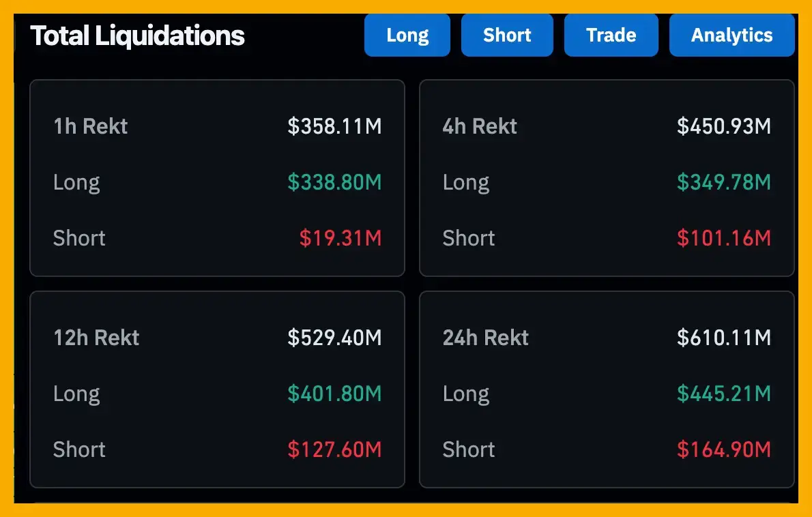
Task: Select the 1h Rekt label
Action: pyautogui.click(x=91, y=126)
